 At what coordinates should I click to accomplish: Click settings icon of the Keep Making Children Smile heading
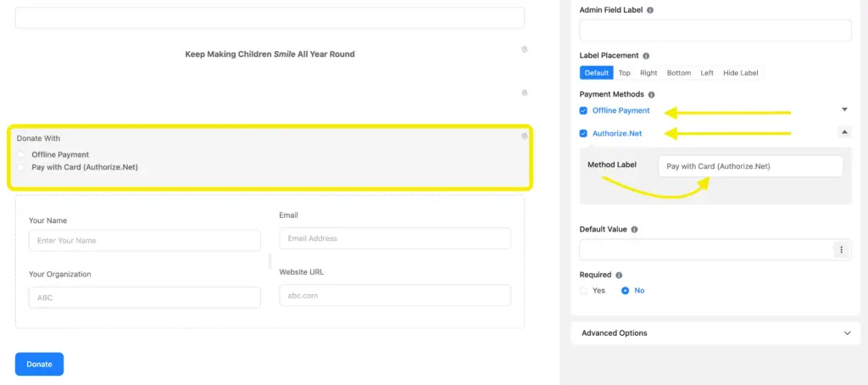pos(524,49)
